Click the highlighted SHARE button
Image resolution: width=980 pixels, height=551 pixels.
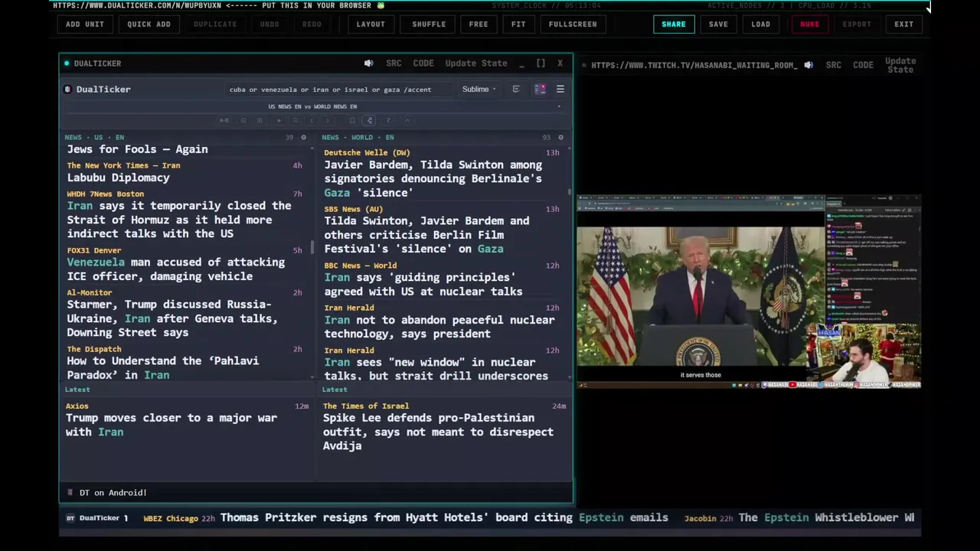click(x=674, y=24)
